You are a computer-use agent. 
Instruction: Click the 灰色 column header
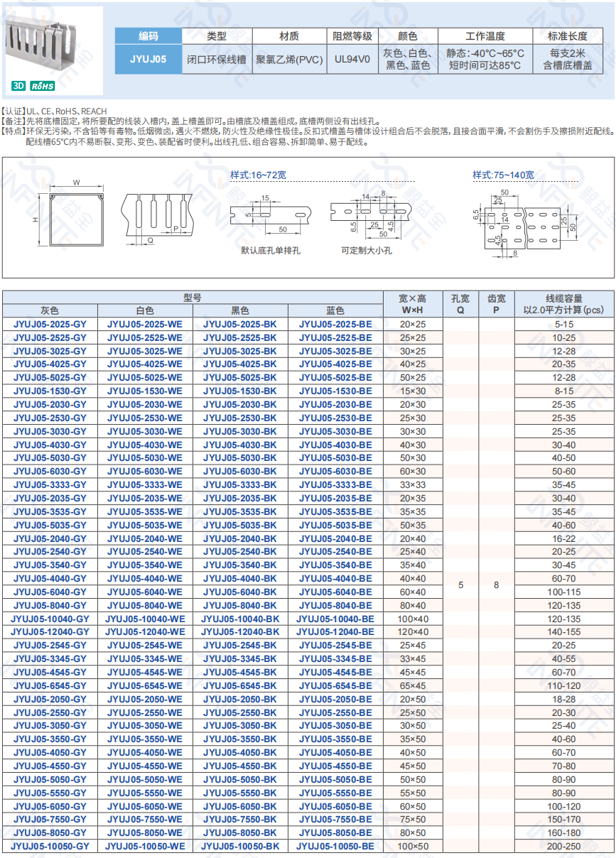pos(50,310)
